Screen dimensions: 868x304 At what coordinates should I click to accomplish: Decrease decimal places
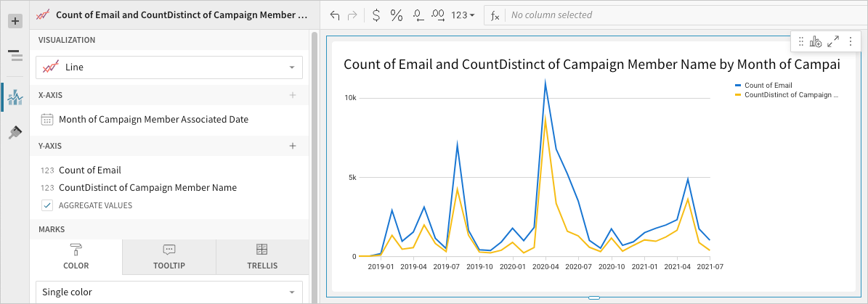(418, 15)
